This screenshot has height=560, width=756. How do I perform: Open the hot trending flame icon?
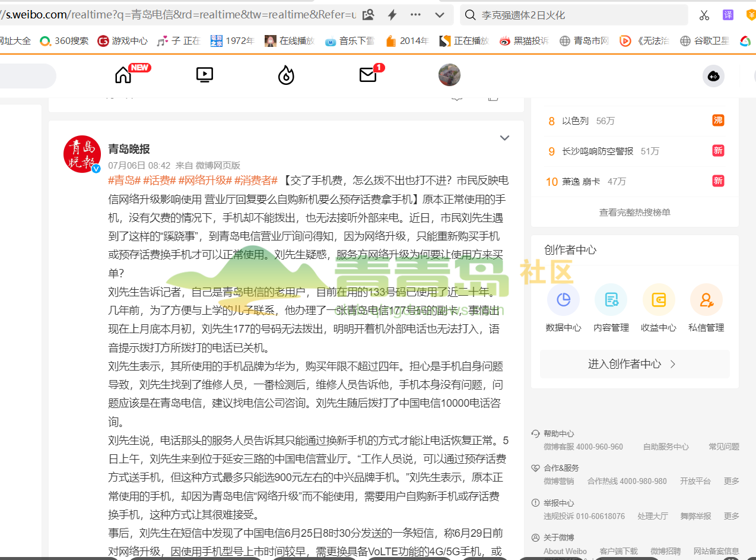pos(286,75)
